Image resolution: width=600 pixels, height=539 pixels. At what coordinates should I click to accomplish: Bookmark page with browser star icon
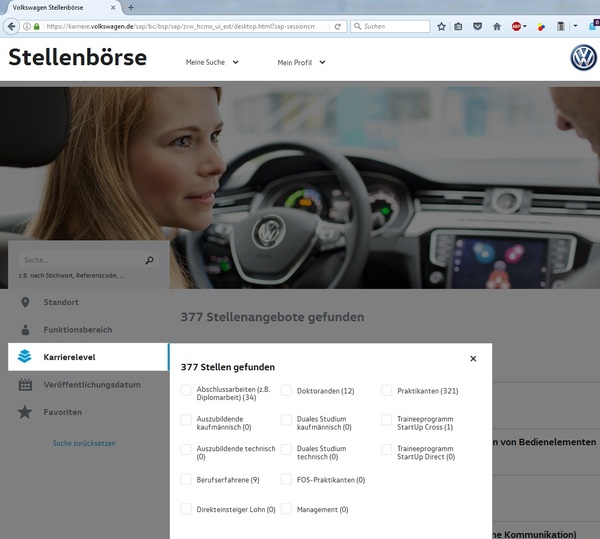441,26
